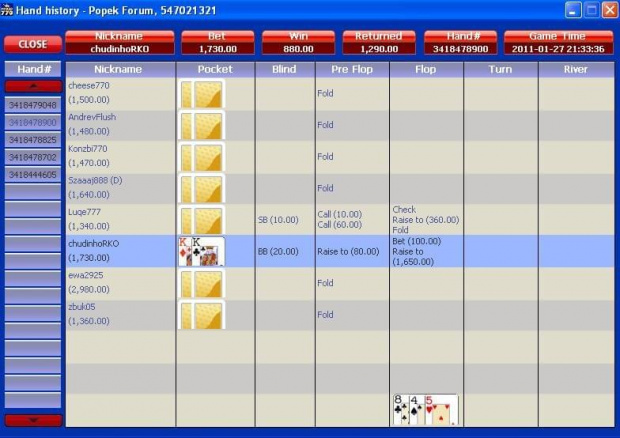The width and height of the screenshot is (620, 438).
Task: Click zbuk05's pre-flop Fold entry
Action: pos(325,315)
